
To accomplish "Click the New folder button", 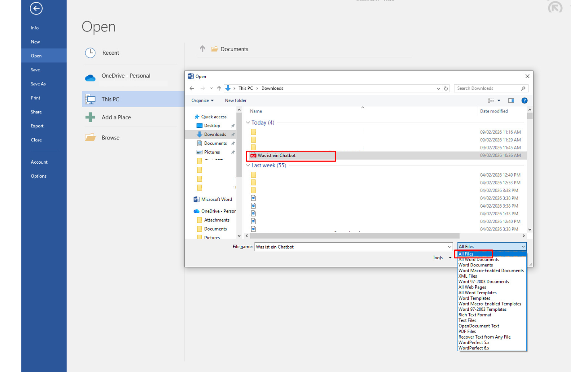I will [x=236, y=100].
